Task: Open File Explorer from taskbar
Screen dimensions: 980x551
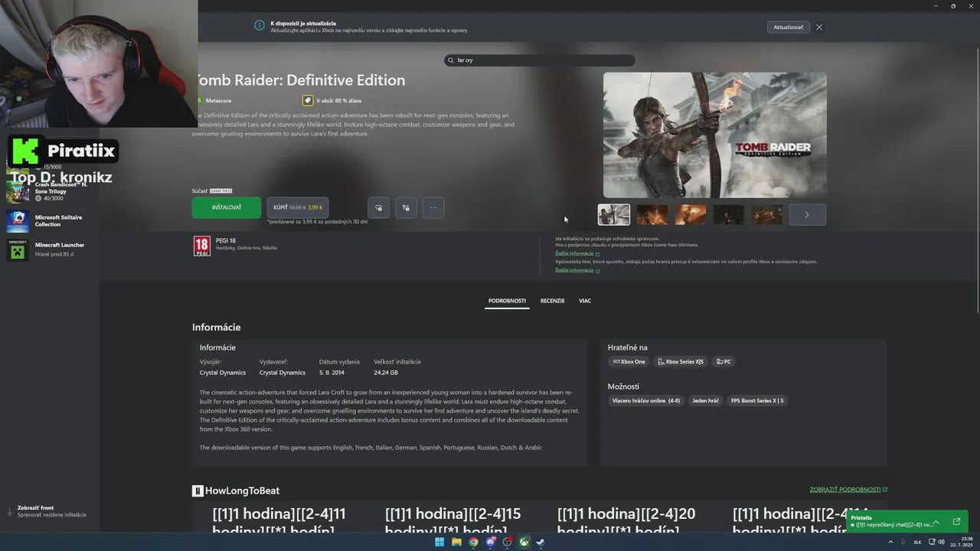Action: pos(456,542)
